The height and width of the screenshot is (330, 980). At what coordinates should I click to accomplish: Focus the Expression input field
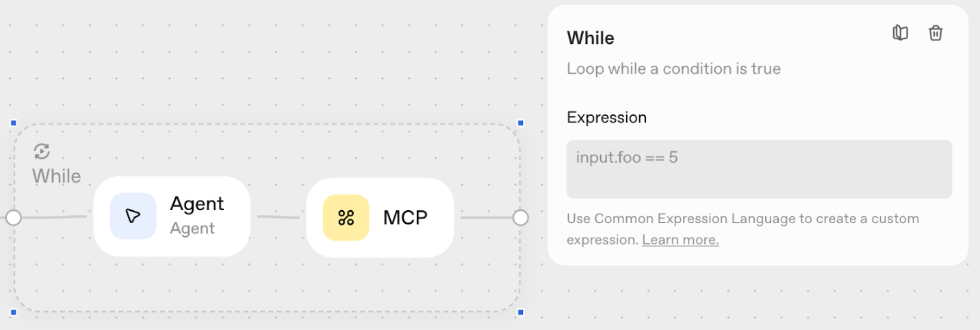pos(758,169)
